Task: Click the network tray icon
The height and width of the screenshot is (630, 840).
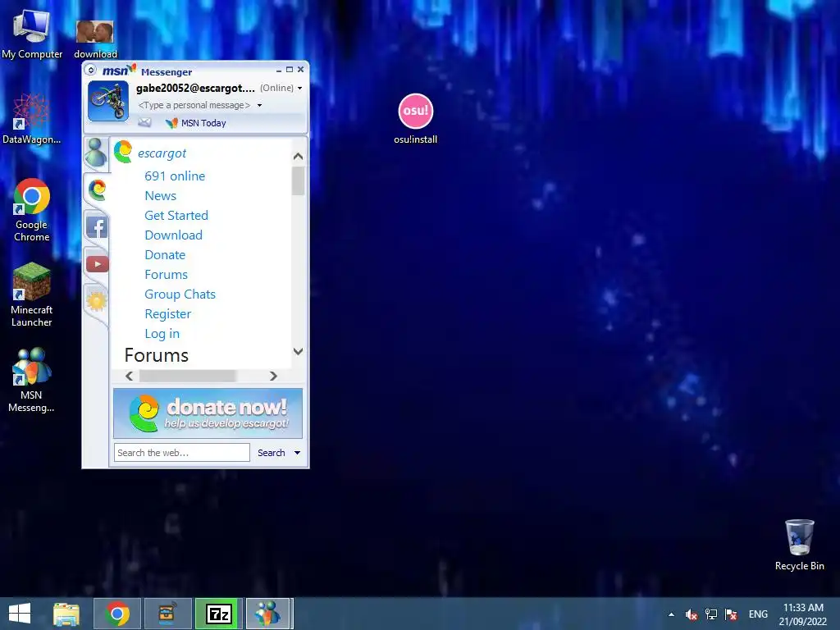Action: (711, 614)
